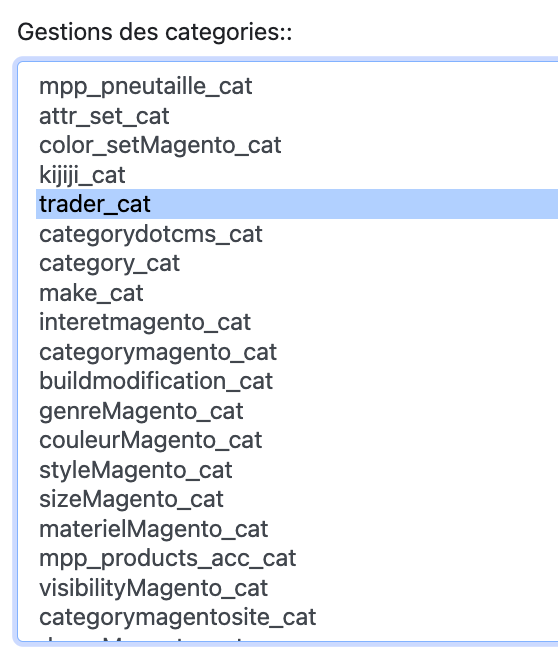Viewport: 558px width, 660px height.
Task: Pick the couleurMagento_cat option
Action: (x=297, y=440)
